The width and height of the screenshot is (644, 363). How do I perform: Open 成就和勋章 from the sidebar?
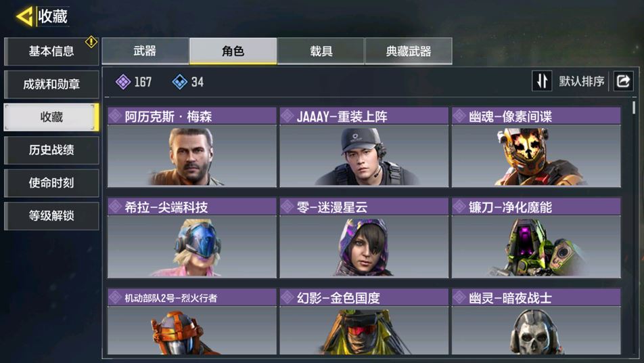point(51,85)
